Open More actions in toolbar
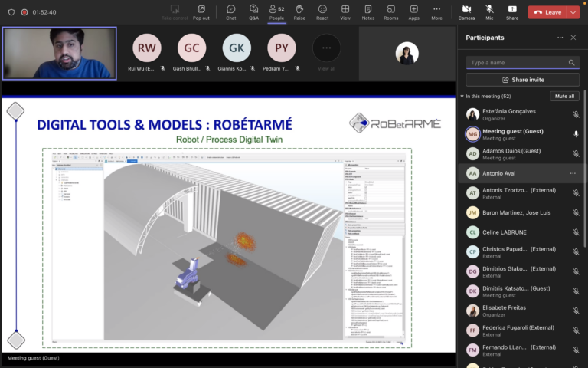Image resolution: width=588 pixels, height=368 pixels. pos(436,12)
